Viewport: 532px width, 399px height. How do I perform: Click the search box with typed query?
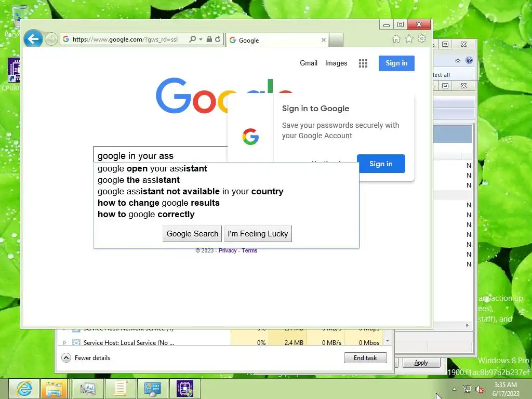click(160, 156)
